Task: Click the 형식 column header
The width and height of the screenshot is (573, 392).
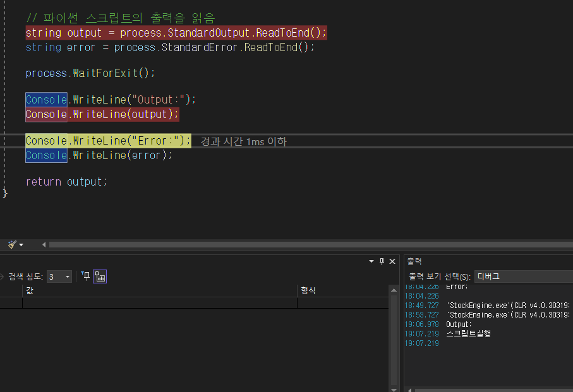Action: (x=343, y=290)
